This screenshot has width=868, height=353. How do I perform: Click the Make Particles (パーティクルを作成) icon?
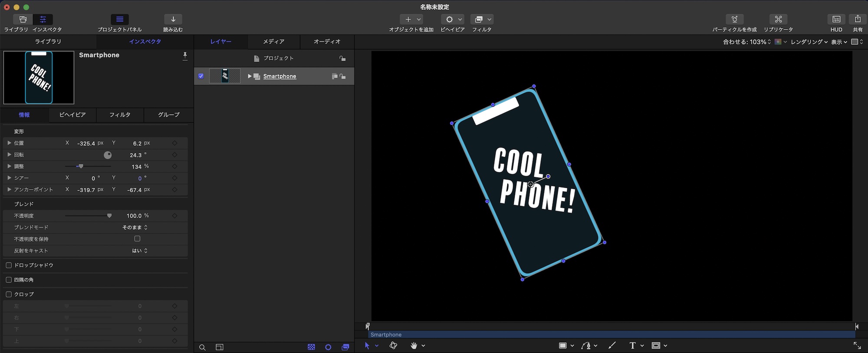(734, 20)
